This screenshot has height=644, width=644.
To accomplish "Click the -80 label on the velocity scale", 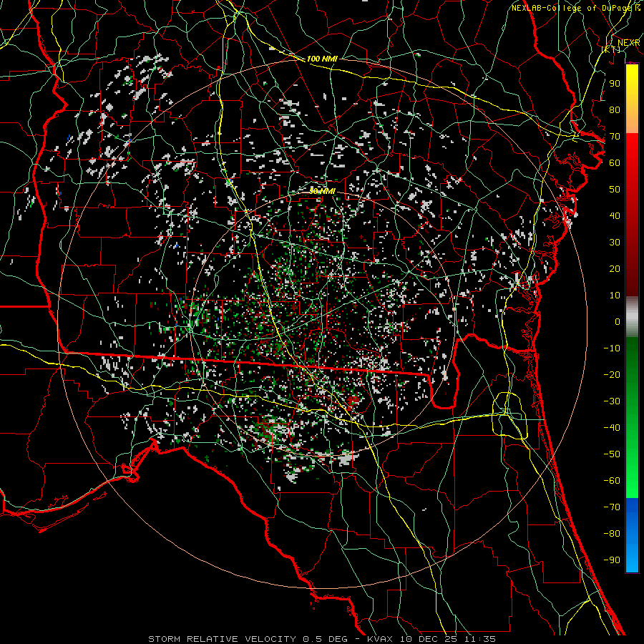I will click(x=612, y=534).
